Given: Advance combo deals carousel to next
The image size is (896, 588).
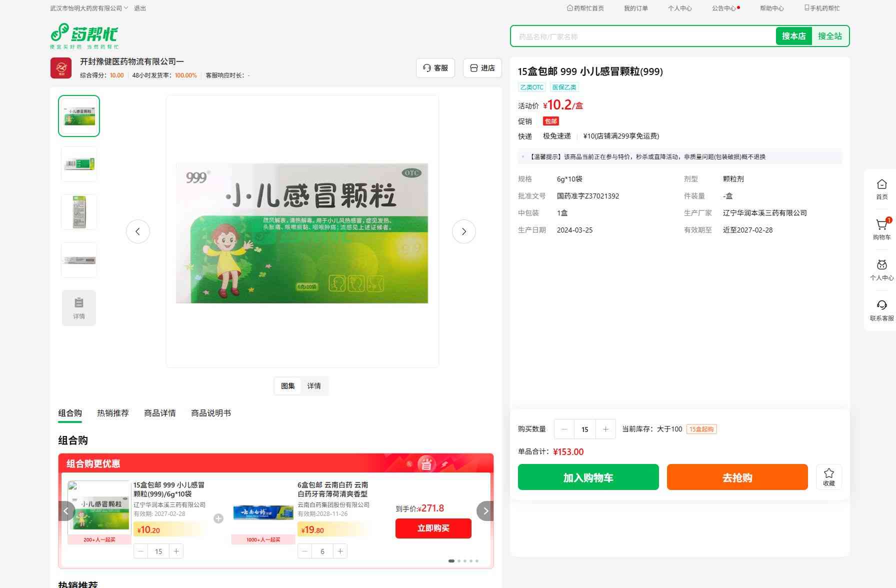Looking at the screenshot, I should tap(485, 511).
